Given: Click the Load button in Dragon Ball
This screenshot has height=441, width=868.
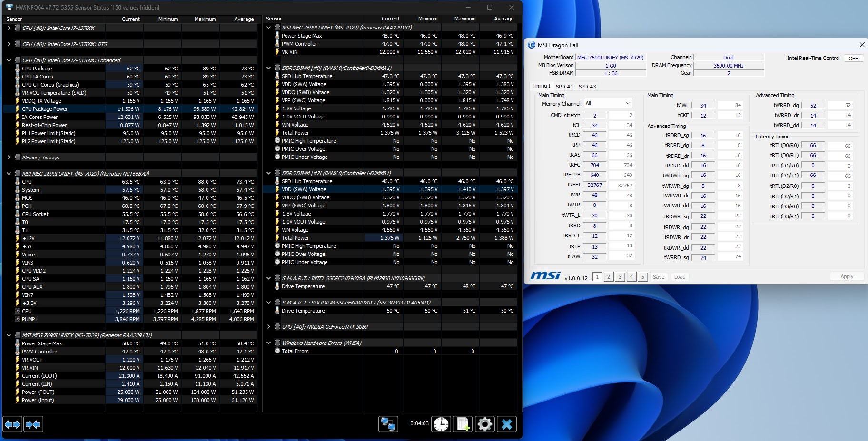Looking at the screenshot, I should click(x=680, y=277).
